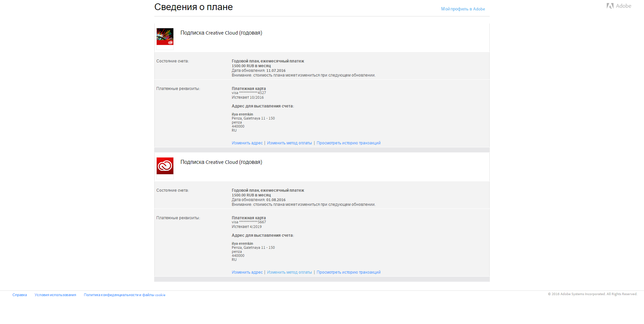Click the Adobe Systems copyright notice
The height and width of the screenshot is (324, 644).
(x=593, y=294)
